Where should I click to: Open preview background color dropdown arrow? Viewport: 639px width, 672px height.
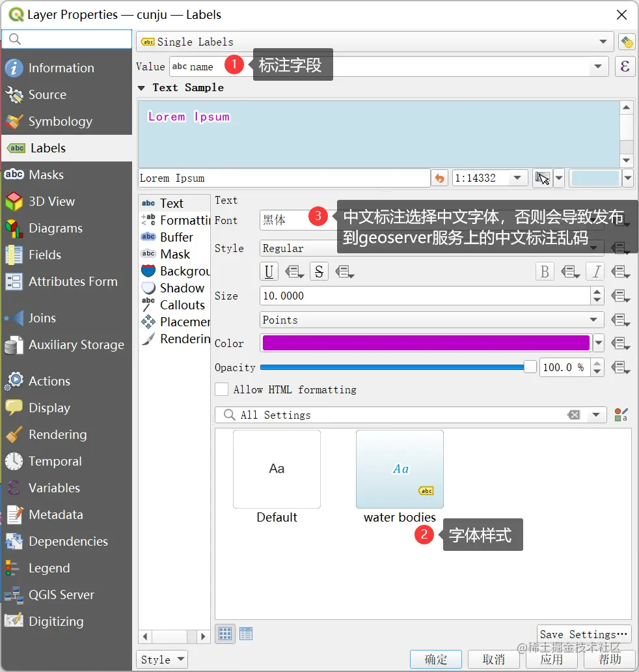[628, 178]
